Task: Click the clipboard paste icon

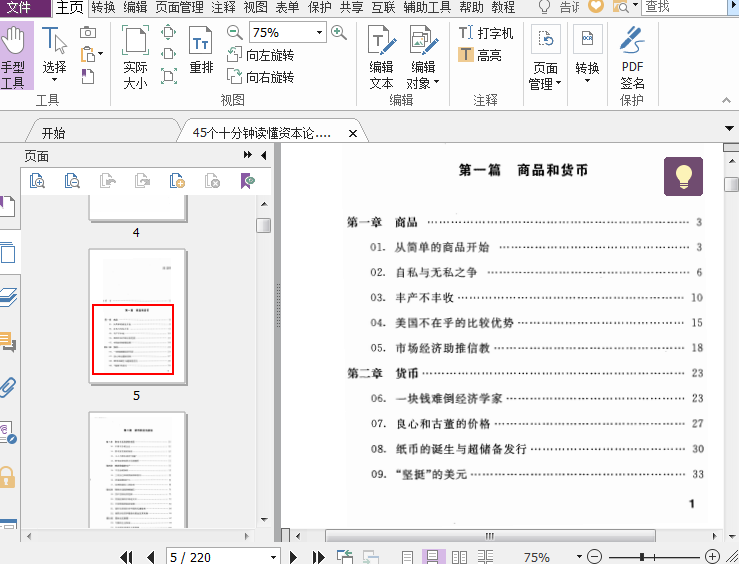Action: pyautogui.click(x=88, y=54)
